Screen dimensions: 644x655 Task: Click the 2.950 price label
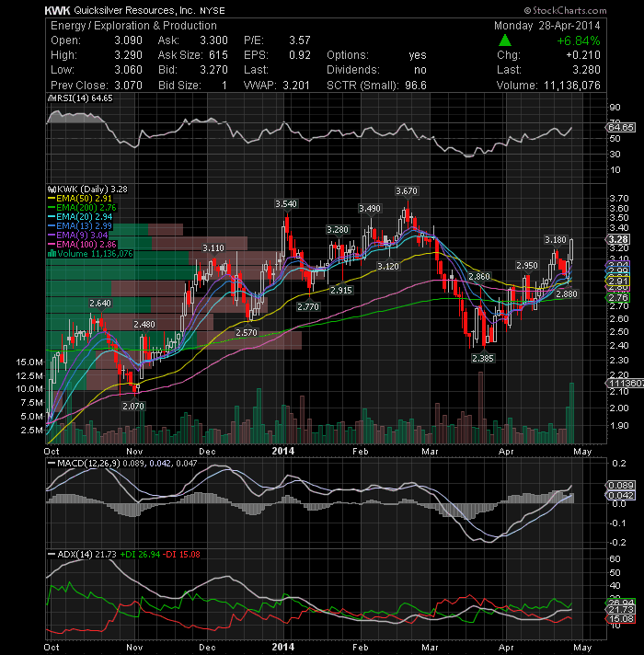click(x=527, y=265)
